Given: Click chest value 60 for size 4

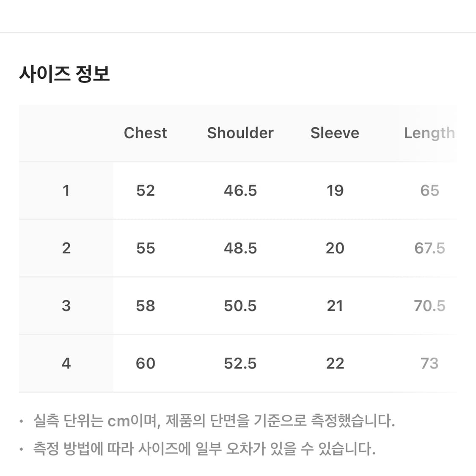Looking at the screenshot, I should [x=145, y=363].
